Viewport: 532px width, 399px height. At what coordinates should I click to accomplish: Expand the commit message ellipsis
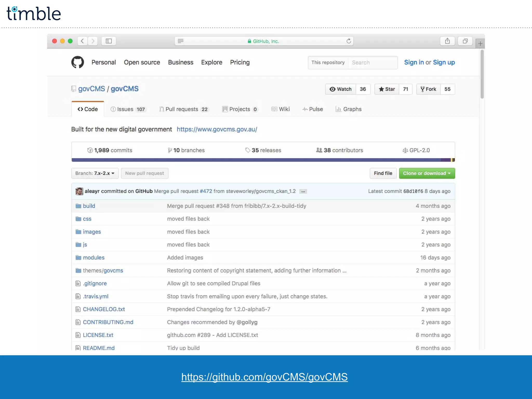303,191
